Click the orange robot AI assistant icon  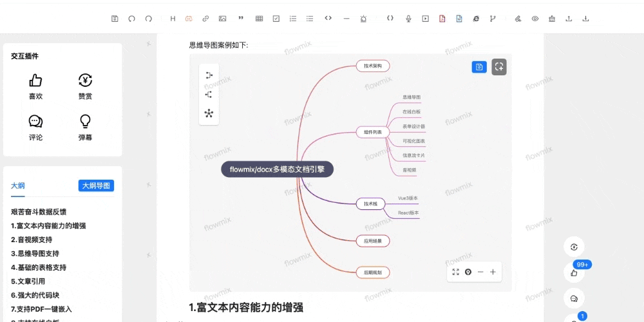[189, 19]
